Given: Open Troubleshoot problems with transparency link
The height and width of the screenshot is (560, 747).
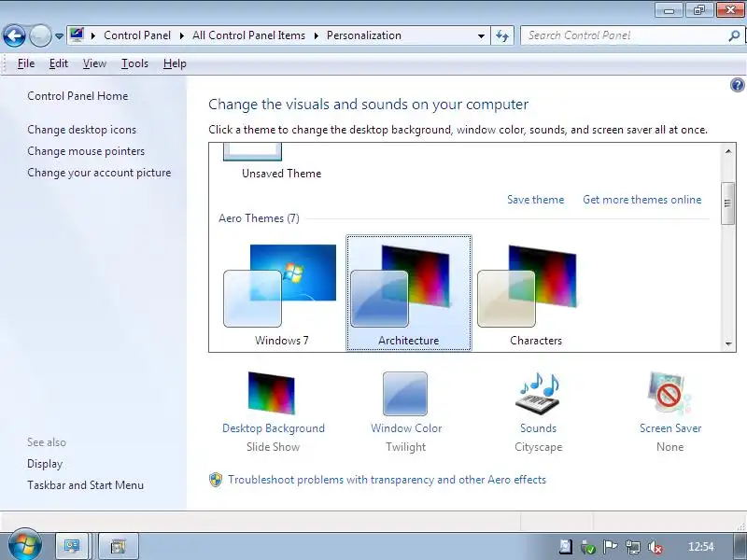Looking at the screenshot, I should 387,480.
